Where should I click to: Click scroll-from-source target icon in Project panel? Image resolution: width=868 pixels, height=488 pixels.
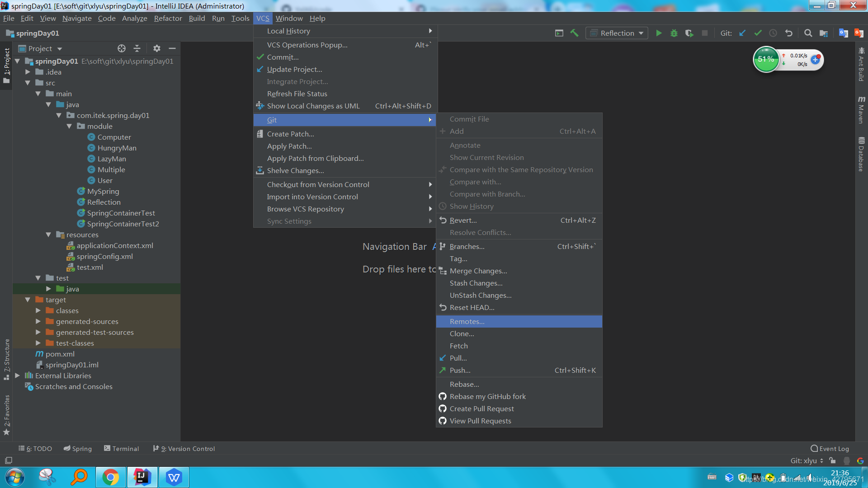pos(121,48)
